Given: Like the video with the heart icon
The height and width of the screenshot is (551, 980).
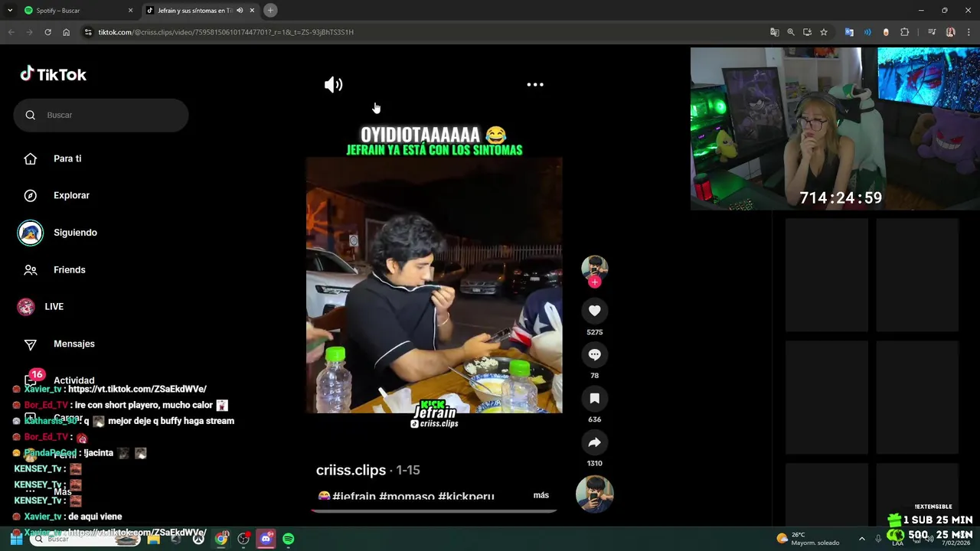Looking at the screenshot, I should tap(595, 311).
